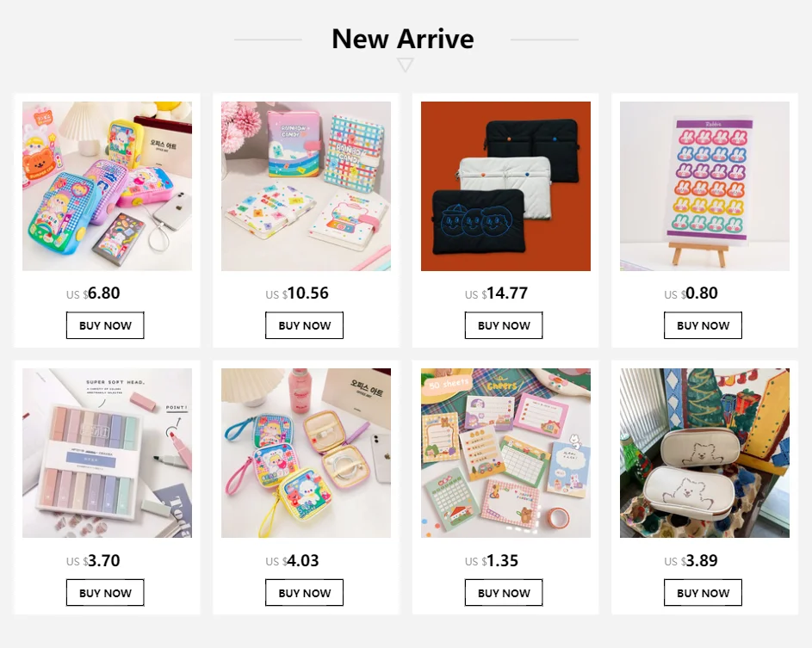Open the 50 sheets memo pad image
This screenshot has height=648, width=812.
[x=505, y=453]
